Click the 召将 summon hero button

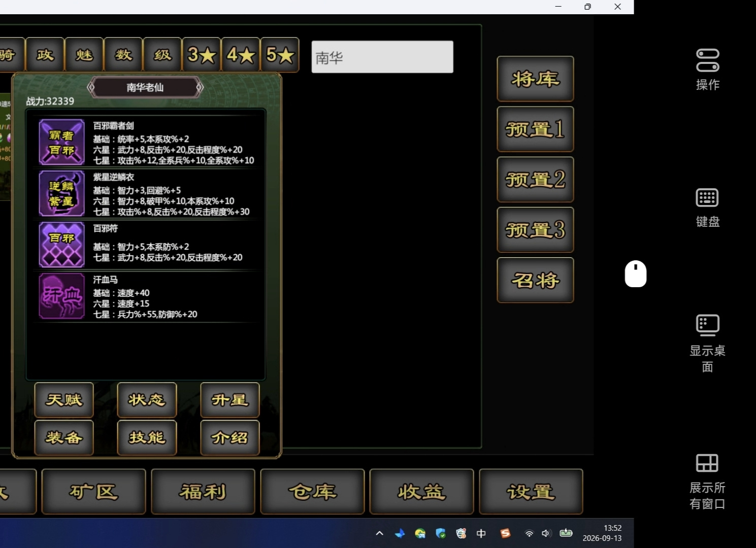pyautogui.click(x=535, y=280)
